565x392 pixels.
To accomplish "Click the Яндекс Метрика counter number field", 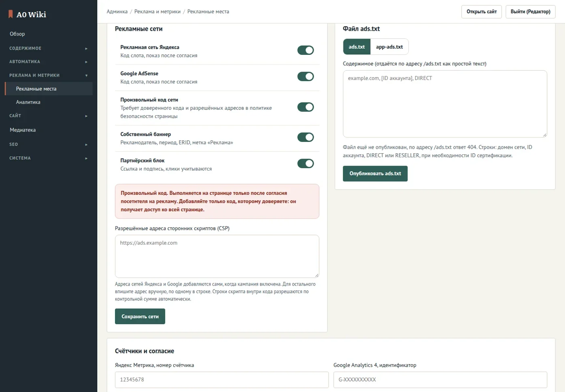I will tap(222, 380).
